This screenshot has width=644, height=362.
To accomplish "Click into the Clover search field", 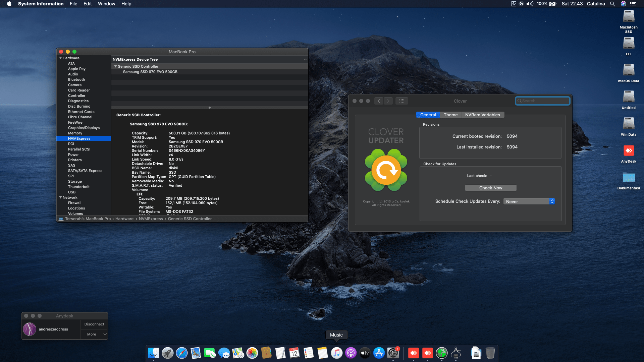I will point(542,101).
